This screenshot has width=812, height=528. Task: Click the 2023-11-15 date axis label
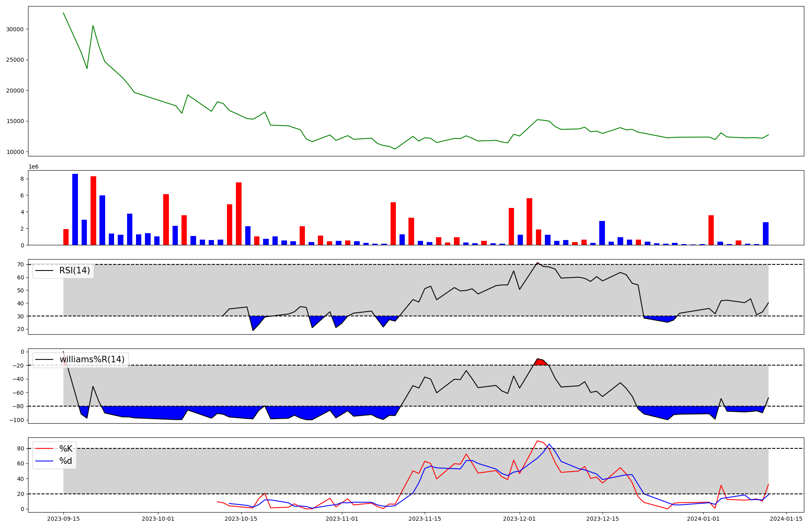click(425, 519)
